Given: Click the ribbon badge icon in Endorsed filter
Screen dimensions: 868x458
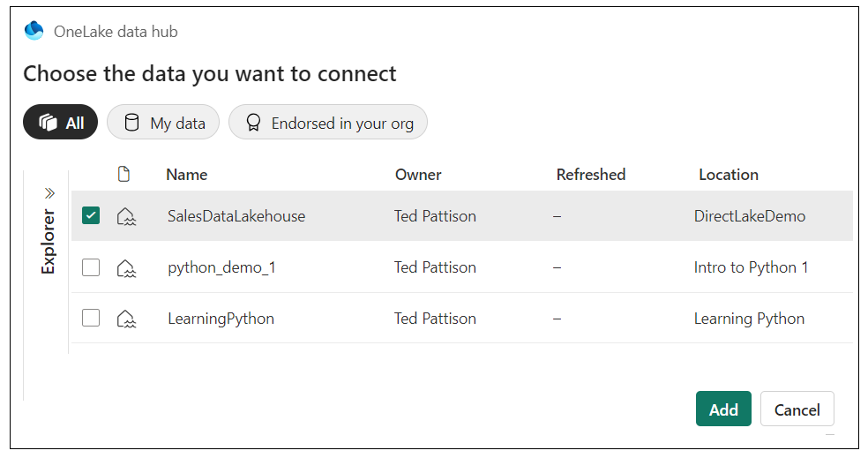Looking at the screenshot, I should tap(253, 123).
